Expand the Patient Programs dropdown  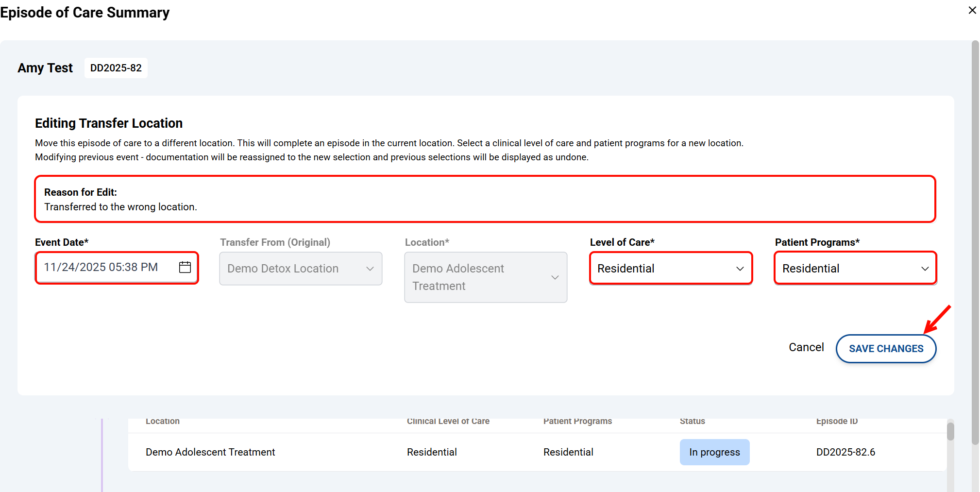click(x=855, y=269)
